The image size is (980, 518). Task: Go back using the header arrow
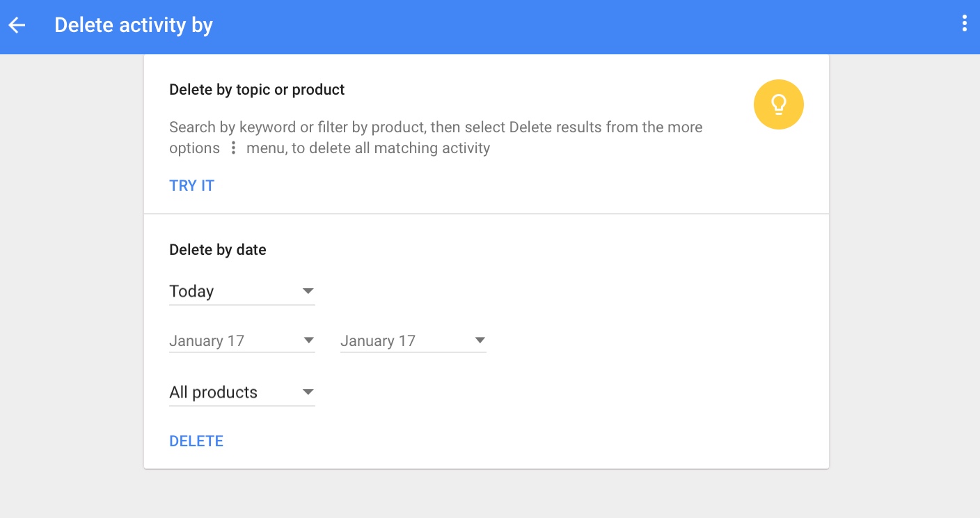[x=17, y=25]
